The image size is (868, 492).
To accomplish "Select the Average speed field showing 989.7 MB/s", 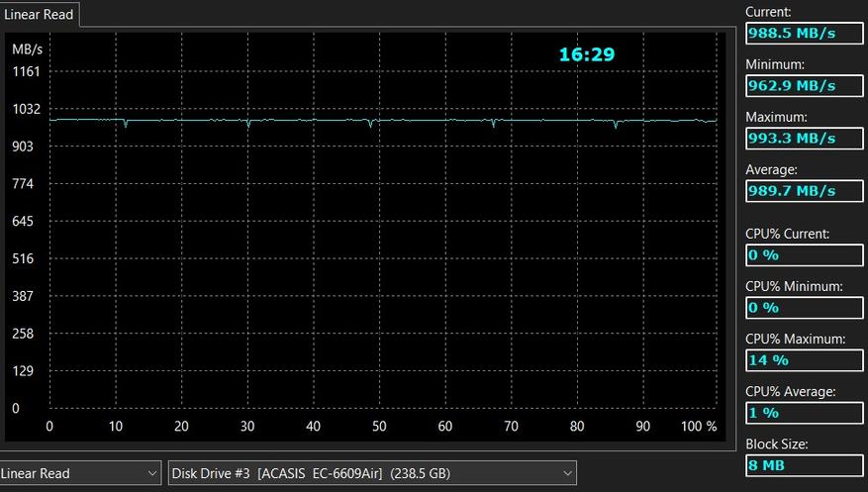I will 805,191.
